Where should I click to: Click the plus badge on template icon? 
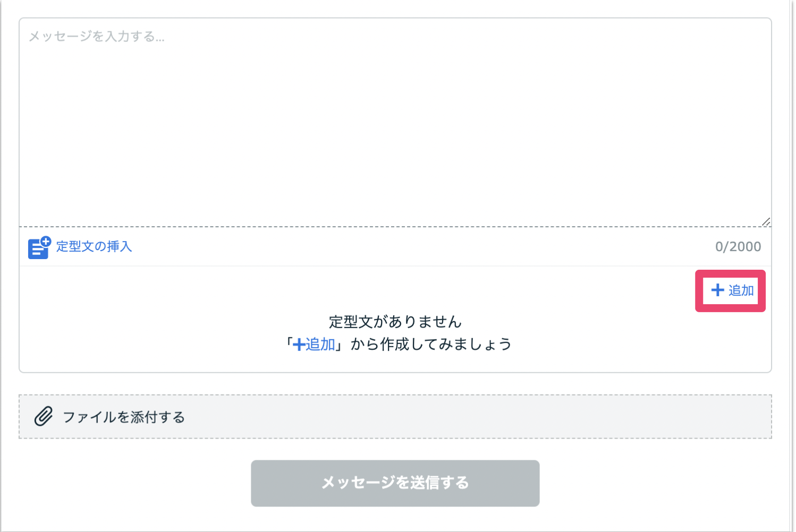[x=46, y=242]
